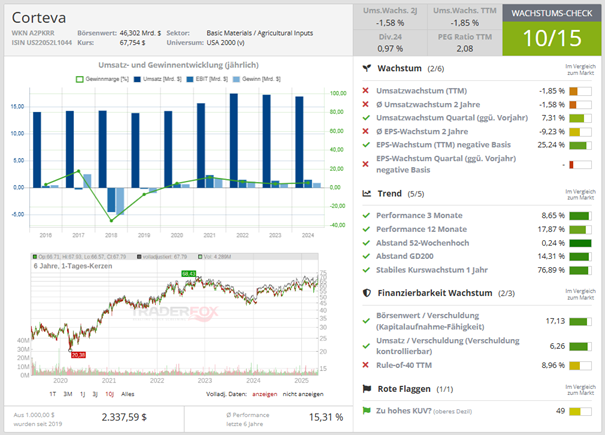The height and width of the screenshot is (435, 605).
Task: Click green check beside Umsatz / Verschuldung
Action: [366, 346]
